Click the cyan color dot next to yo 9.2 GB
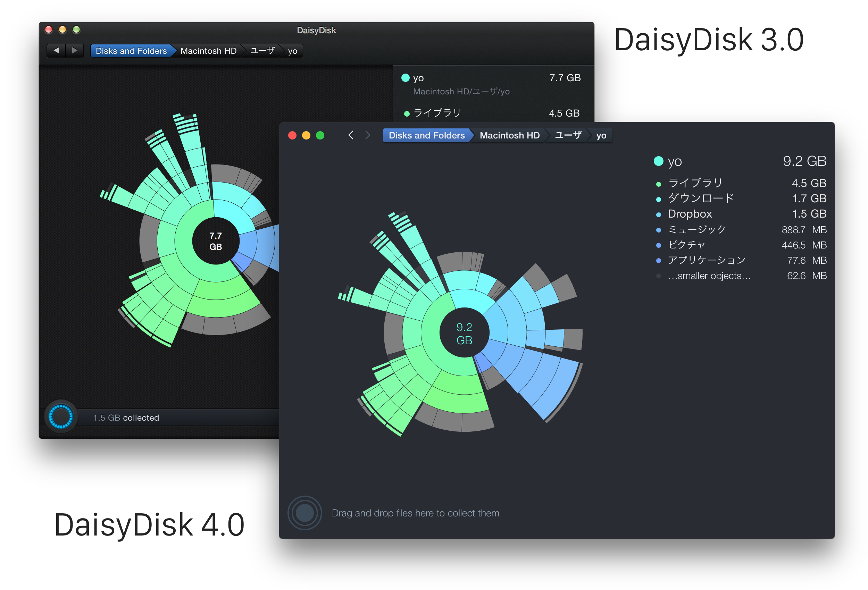868x590 pixels. (x=659, y=161)
